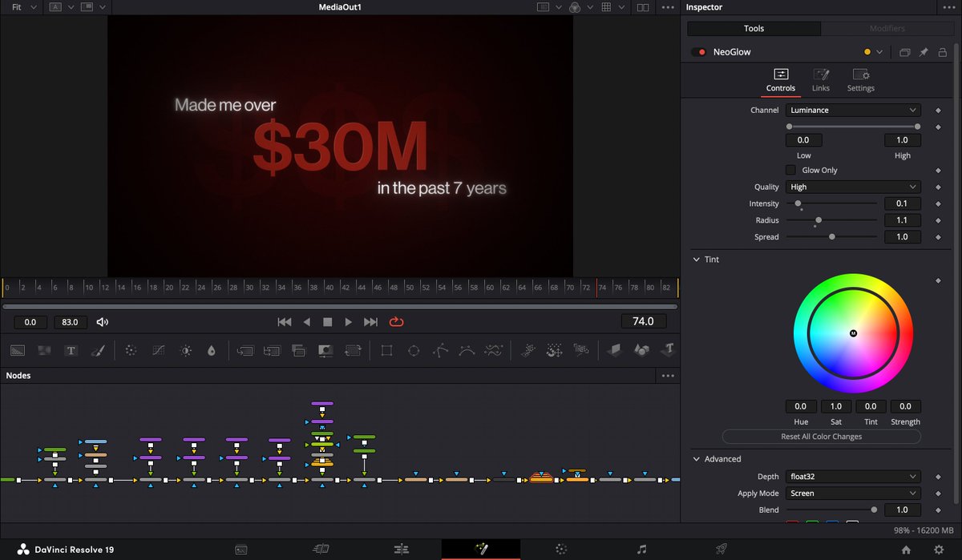Add a Background node
962x560 pixels.
tap(17, 350)
